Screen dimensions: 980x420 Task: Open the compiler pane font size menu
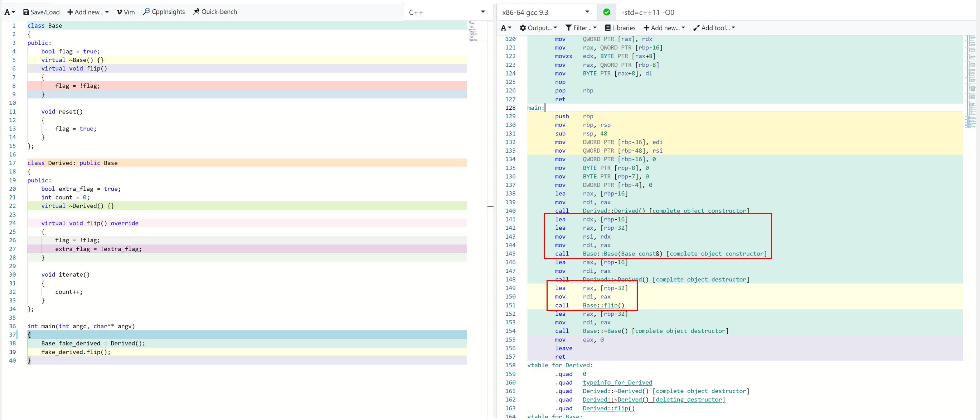tap(506, 28)
